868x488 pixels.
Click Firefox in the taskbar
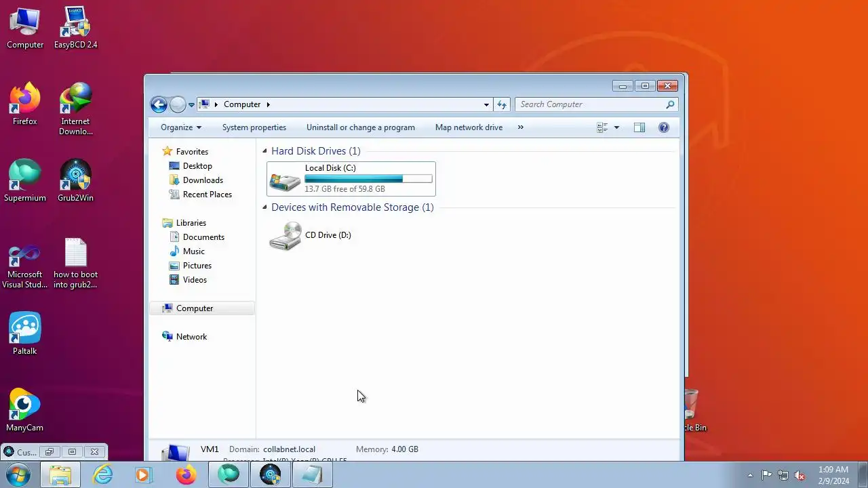click(x=186, y=474)
